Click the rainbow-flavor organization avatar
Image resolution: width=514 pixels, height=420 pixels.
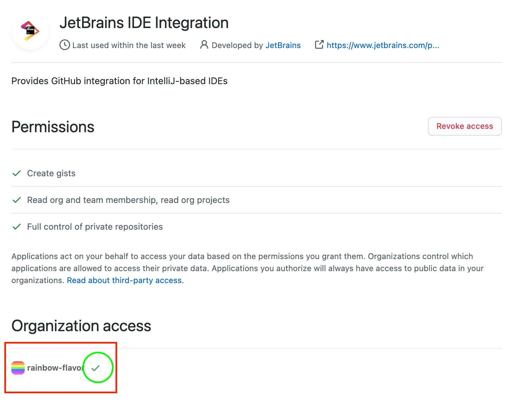tap(18, 368)
